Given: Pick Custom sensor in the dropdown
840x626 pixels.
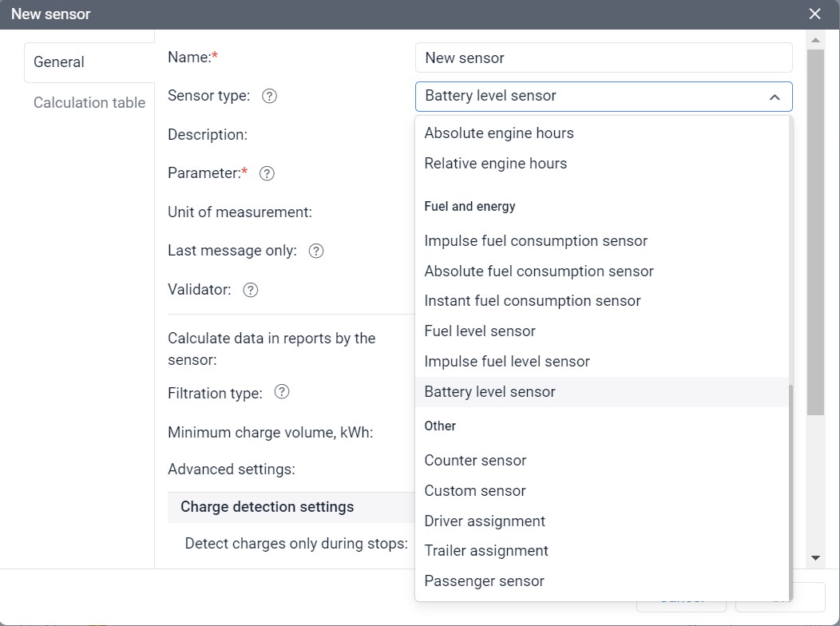Looking at the screenshot, I should pyautogui.click(x=475, y=491).
